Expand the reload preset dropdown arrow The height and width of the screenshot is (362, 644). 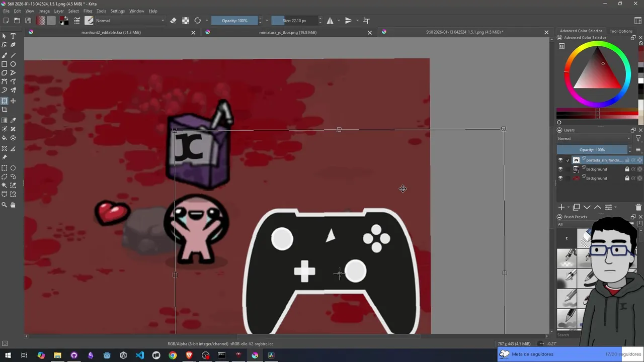click(206, 21)
